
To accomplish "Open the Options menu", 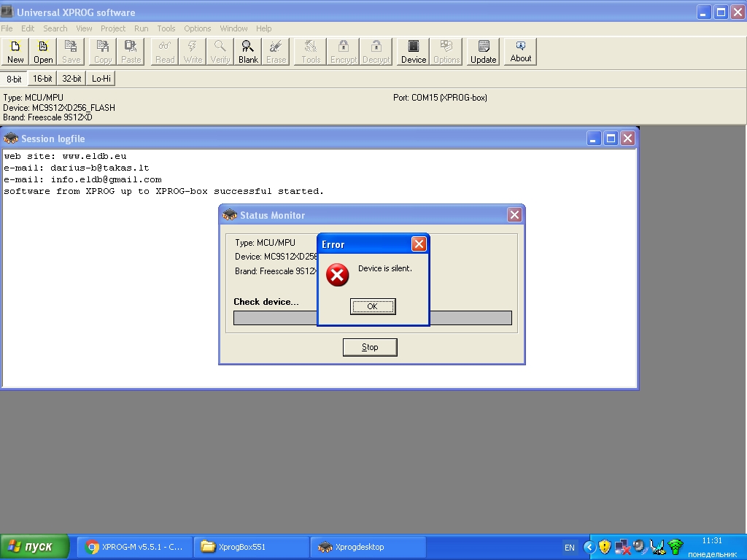I will coord(197,28).
